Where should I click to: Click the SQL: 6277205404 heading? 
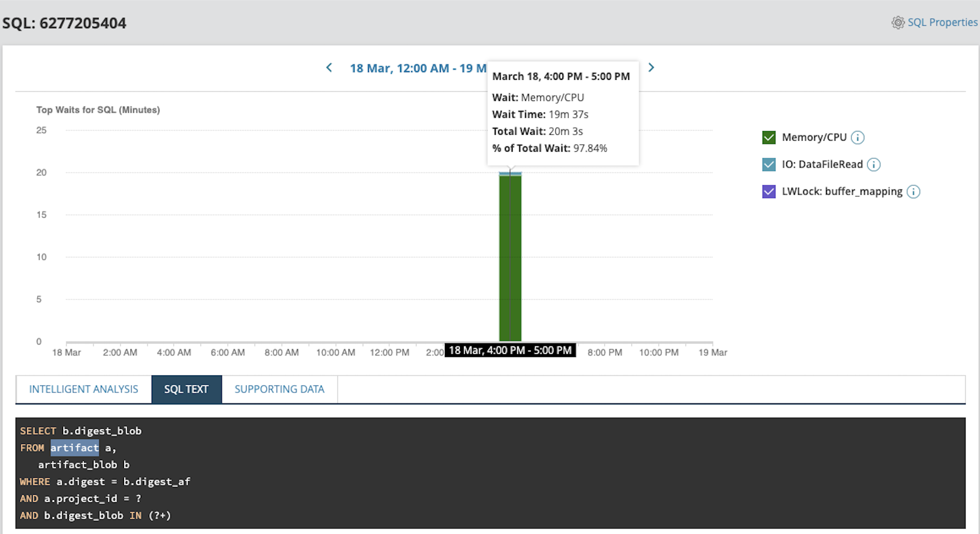[65, 23]
